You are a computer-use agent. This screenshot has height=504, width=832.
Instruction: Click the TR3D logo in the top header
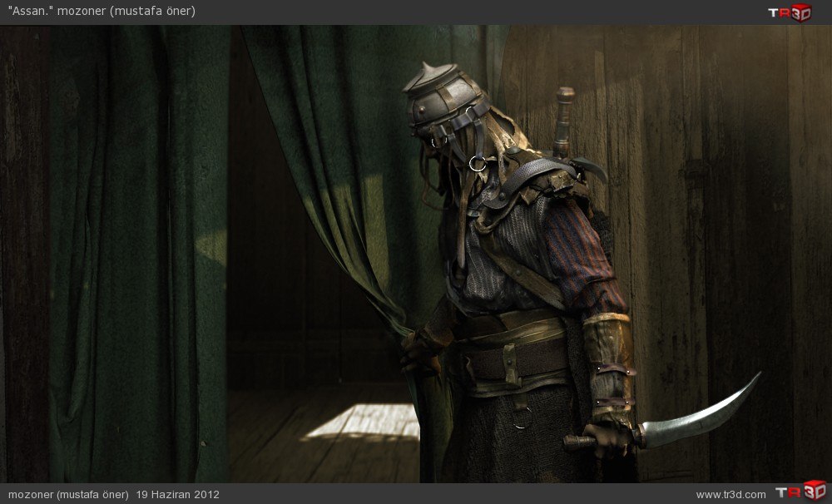coord(789,12)
